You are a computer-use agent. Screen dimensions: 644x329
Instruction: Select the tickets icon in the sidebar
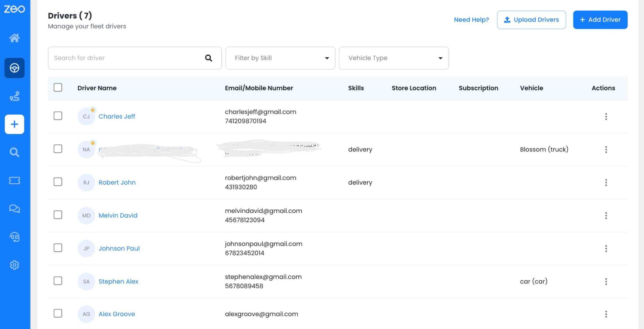tap(14, 180)
